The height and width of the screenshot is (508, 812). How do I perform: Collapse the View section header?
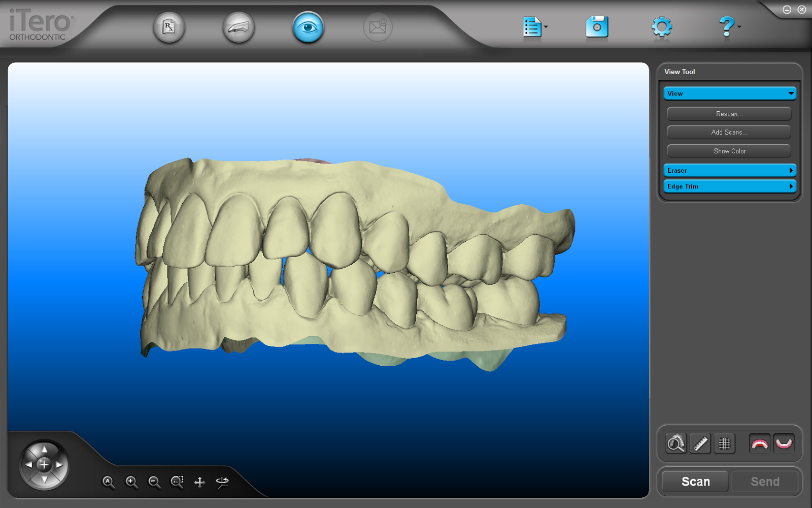click(x=730, y=93)
